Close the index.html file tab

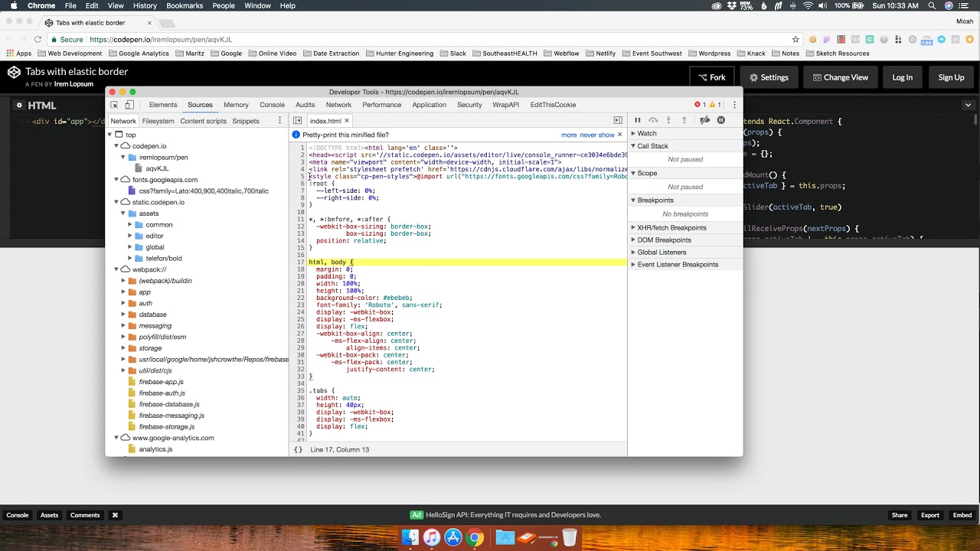[x=347, y=121]
